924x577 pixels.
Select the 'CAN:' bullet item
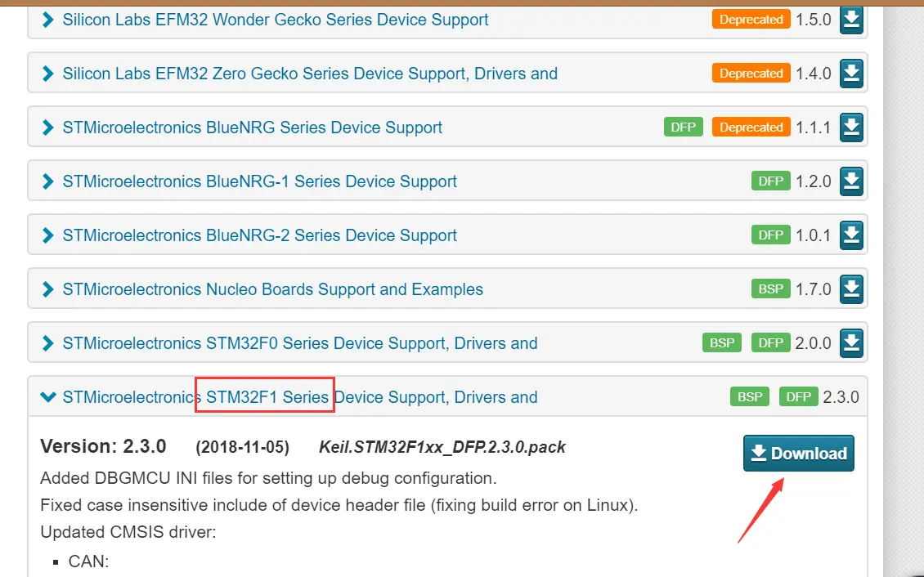89,561
